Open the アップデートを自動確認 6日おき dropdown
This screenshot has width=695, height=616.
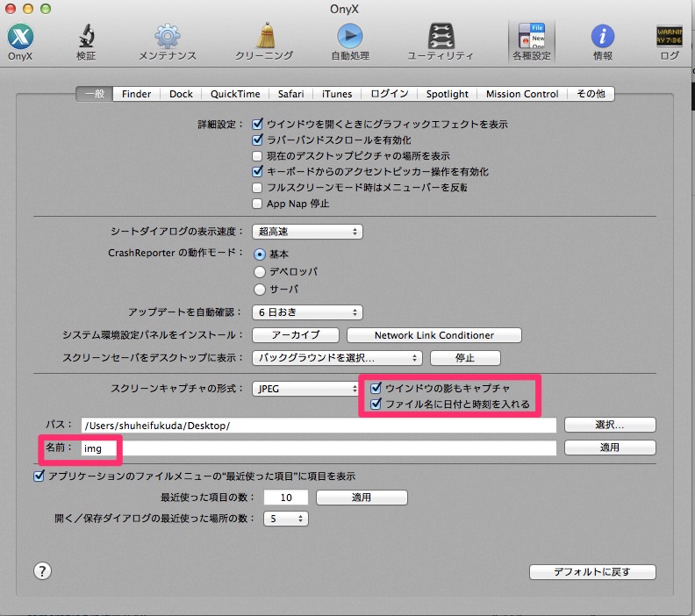[x=307, y=312]
